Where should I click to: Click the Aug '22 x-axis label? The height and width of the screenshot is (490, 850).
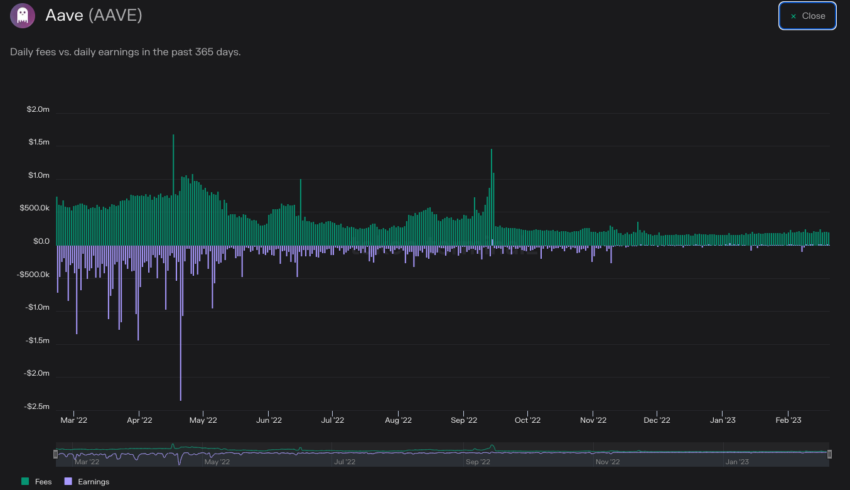pyautogui.click(x=398, y=420)
